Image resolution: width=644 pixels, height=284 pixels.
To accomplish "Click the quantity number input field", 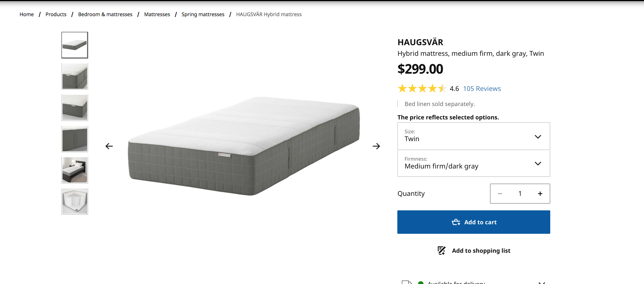I will pos(520,194).
